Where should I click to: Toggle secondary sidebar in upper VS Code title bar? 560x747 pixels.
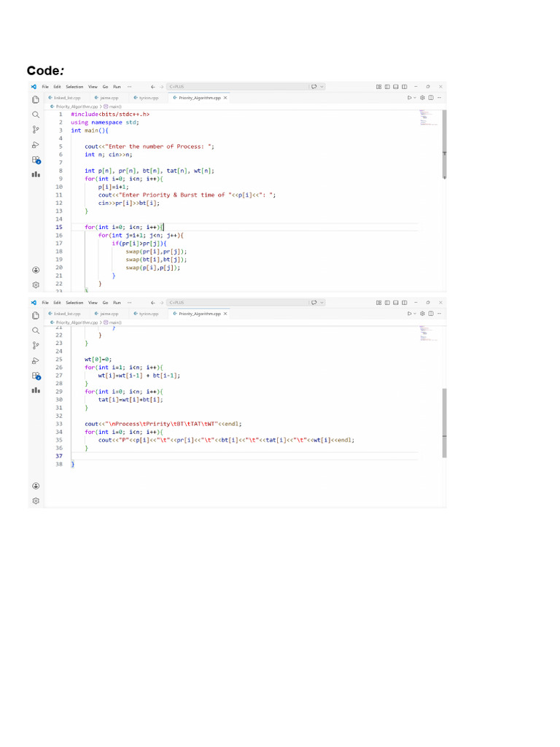click(404, 87)
